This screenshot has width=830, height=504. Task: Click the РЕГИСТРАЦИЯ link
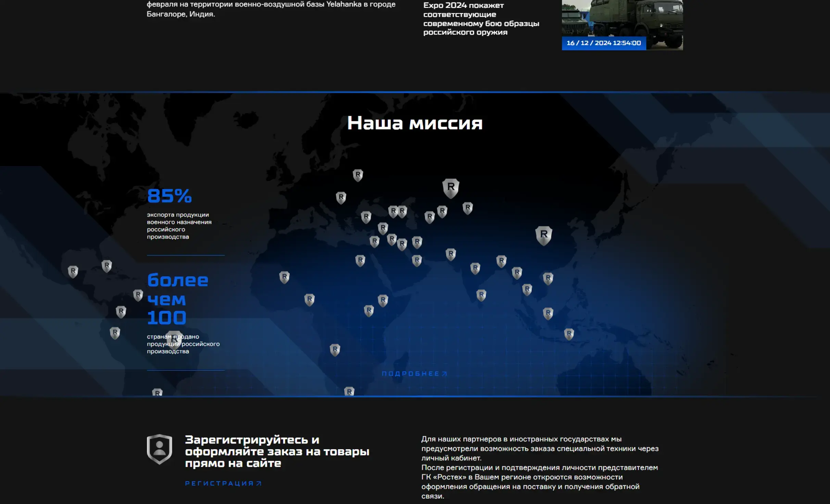point(223,483)
